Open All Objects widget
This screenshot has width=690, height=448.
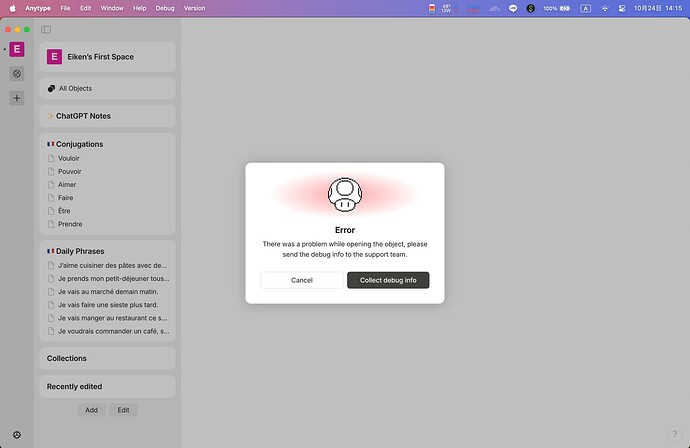click(107, 88)
